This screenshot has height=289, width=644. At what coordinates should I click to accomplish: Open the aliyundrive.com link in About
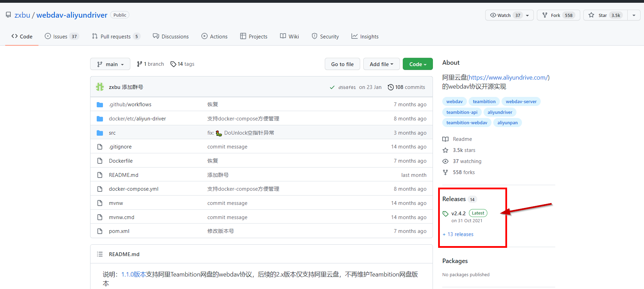(x=508, y=78)
